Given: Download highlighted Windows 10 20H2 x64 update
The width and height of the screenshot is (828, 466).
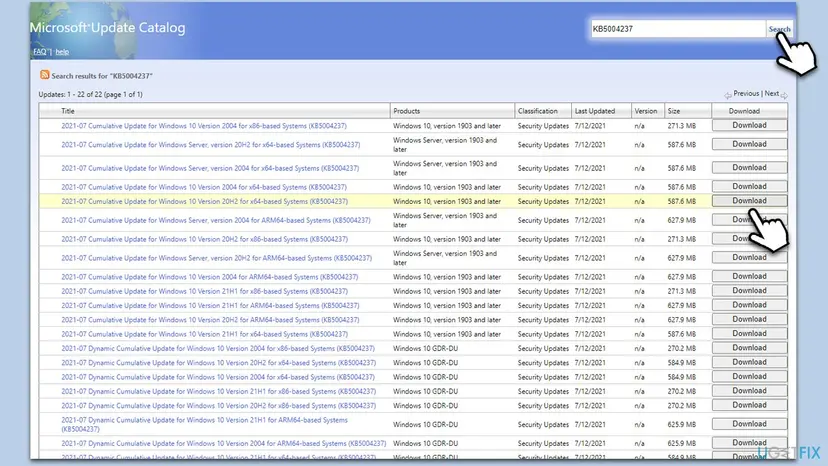Looking at the screenshot, I should click(749, 201).
